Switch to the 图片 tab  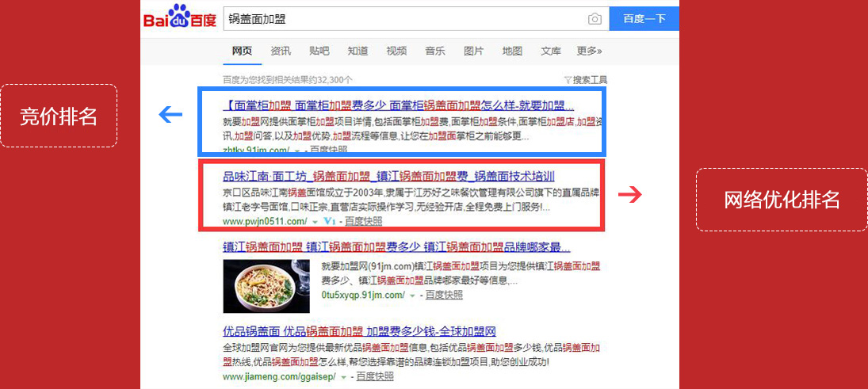(x=474, y=51)
